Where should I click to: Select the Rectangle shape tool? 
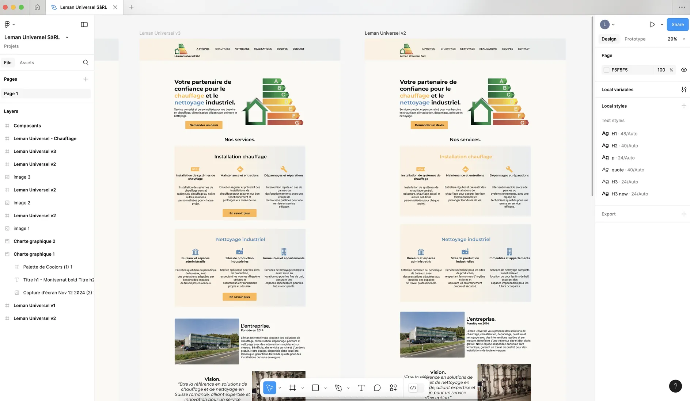tap(315, 387)
